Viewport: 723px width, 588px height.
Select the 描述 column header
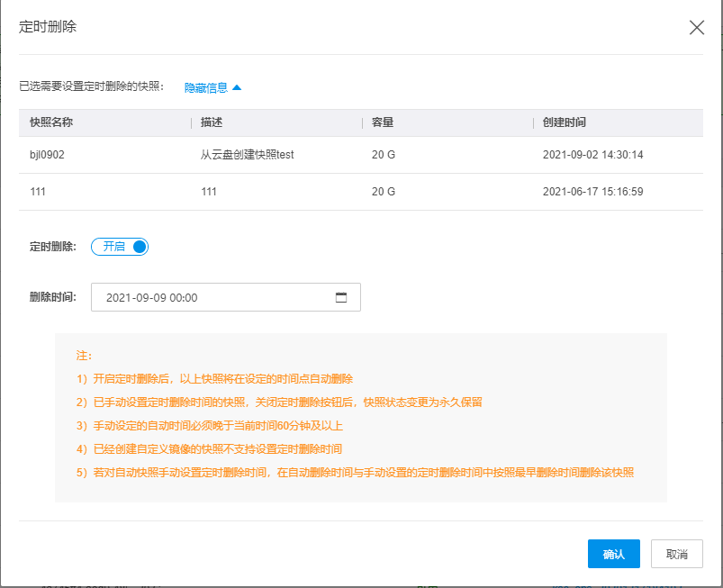click(212, 122)
